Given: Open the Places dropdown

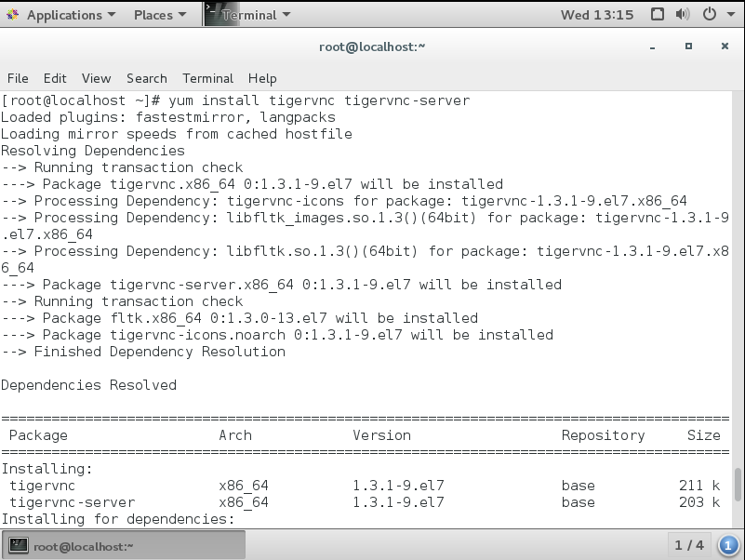Looking at the screenshot, I should tap(159, 15).
